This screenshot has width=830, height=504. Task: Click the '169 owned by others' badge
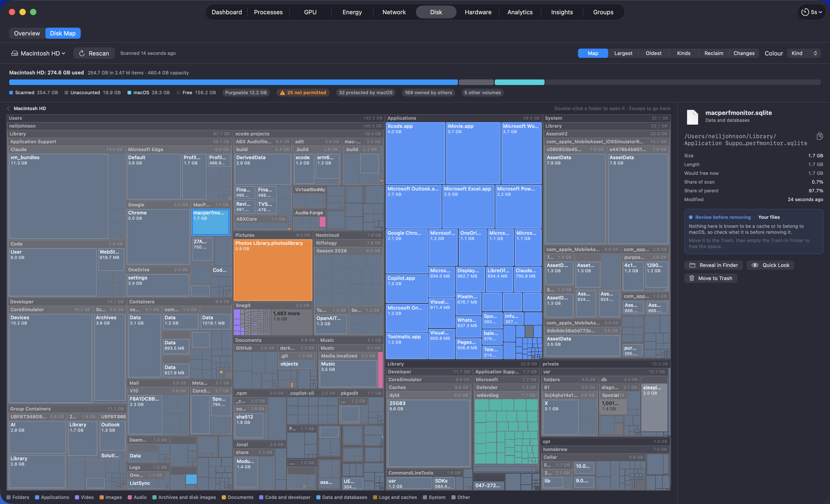click(428, 93)
